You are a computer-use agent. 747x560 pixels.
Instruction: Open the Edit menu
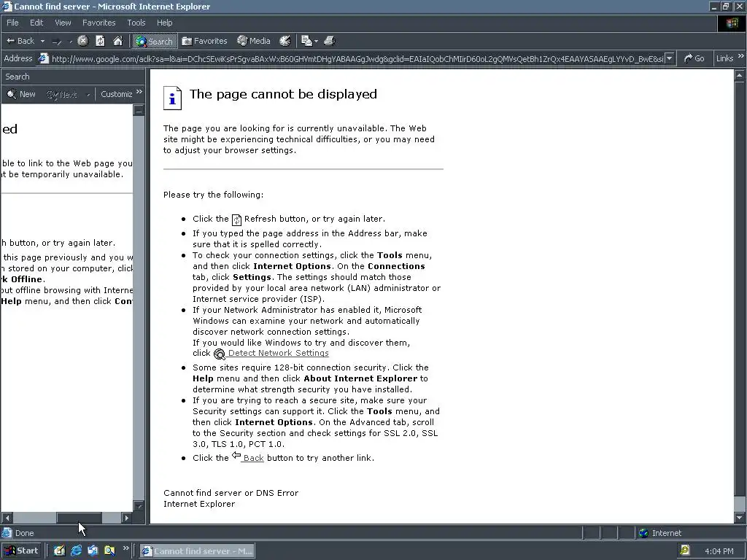(36, 23)
